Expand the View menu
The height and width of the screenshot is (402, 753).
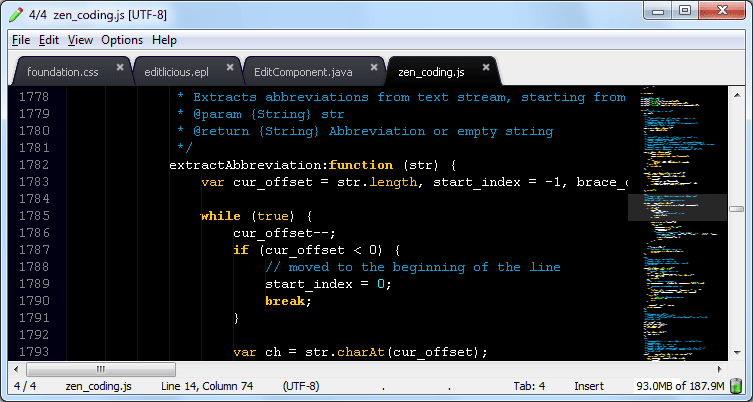80,40
